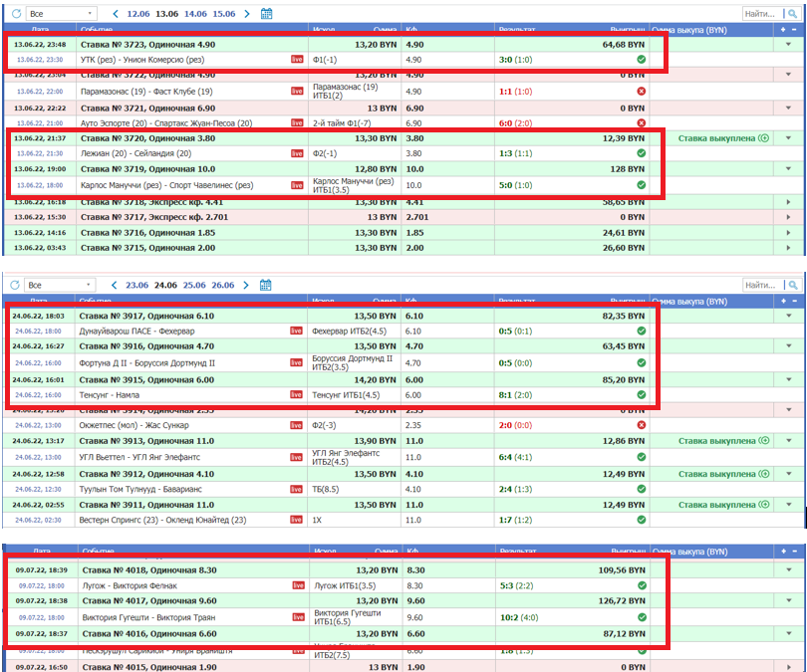807x672 pixels.
Task: Click live badge on УТК (рез) event
Action: tap(297, 60)
